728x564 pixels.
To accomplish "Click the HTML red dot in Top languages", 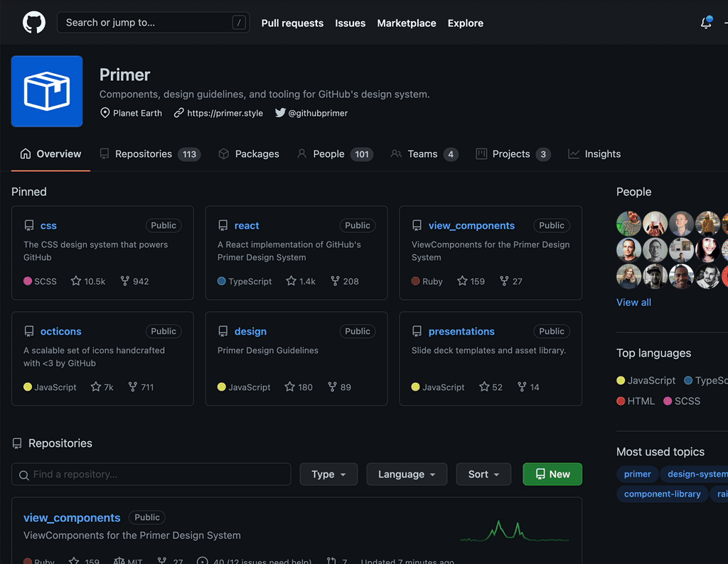I will point(621,401).
